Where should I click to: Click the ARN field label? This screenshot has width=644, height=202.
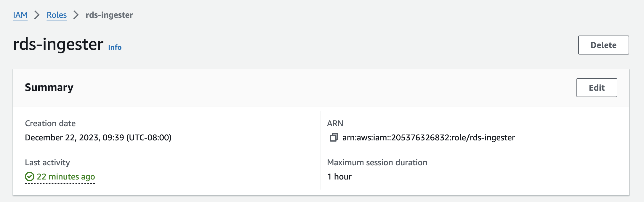click(335, 123)
